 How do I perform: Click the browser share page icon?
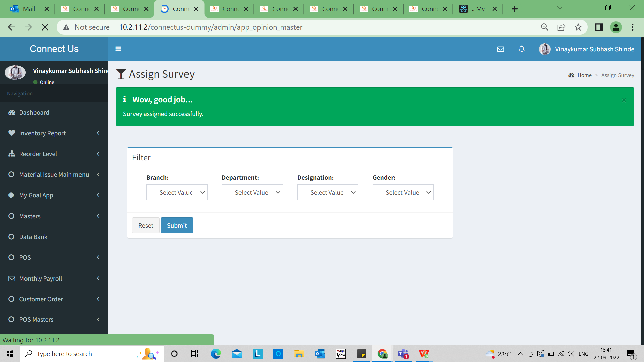561,27
